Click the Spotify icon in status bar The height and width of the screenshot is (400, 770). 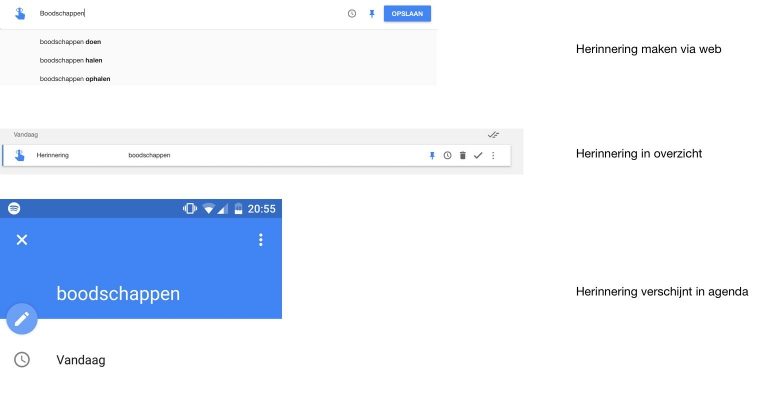click(14, 209)
